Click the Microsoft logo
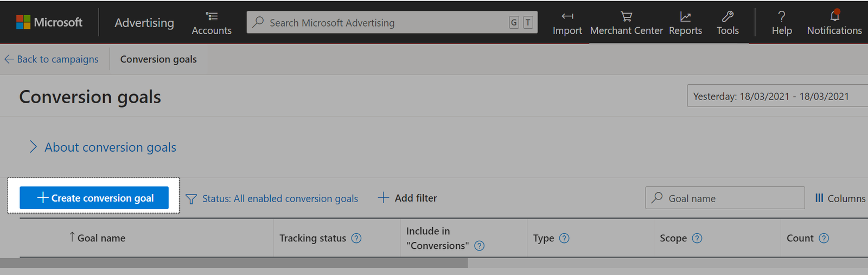Viewport: 868px width, 275px height. [x=49, y=22]
